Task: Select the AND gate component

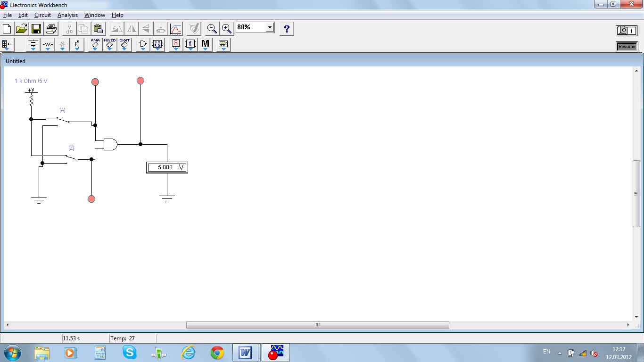Action: click(110, 144)
